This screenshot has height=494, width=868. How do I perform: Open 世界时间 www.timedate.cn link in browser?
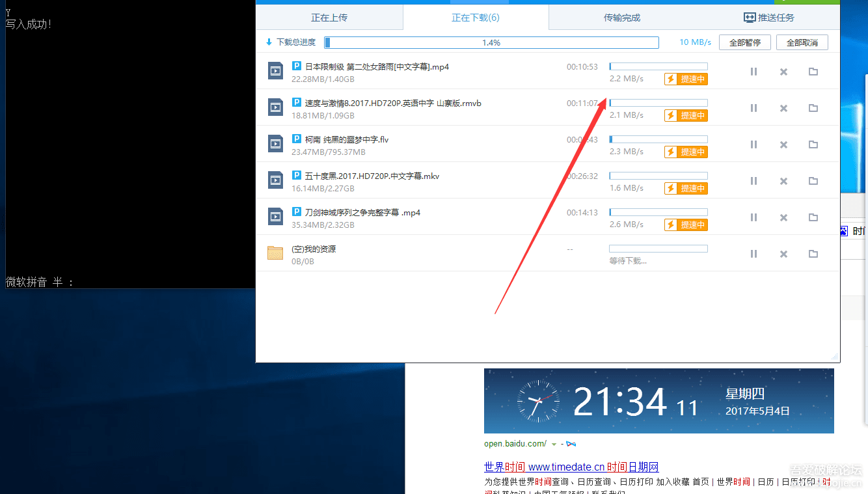coord(571,467)
